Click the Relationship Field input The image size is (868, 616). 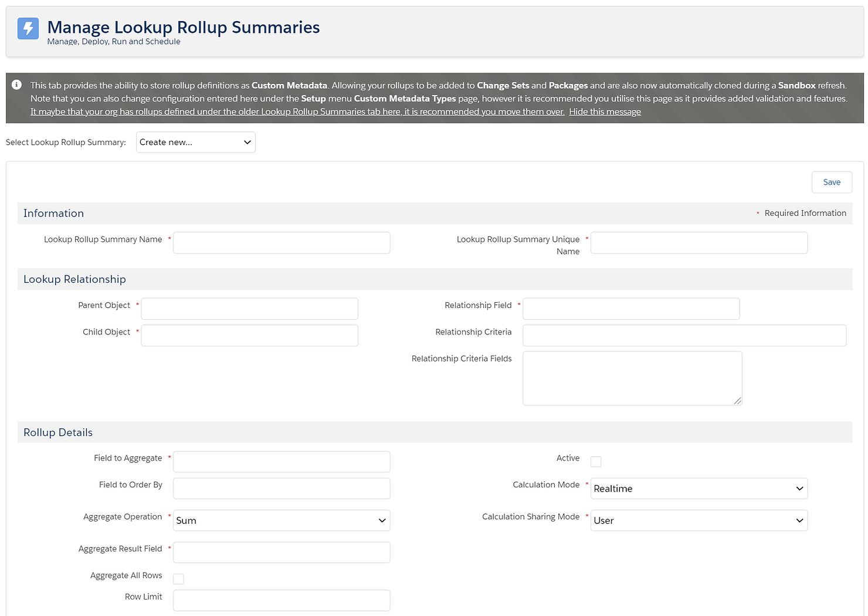(631, 309)
